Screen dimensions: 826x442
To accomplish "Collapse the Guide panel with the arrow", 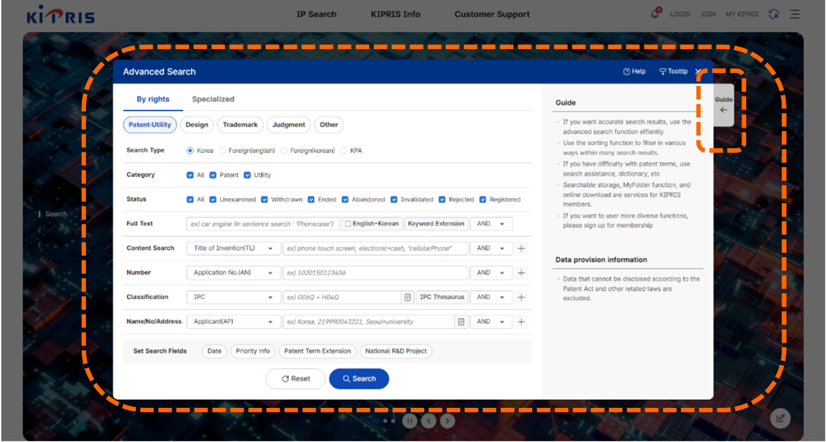I will [x=724, y=110].
